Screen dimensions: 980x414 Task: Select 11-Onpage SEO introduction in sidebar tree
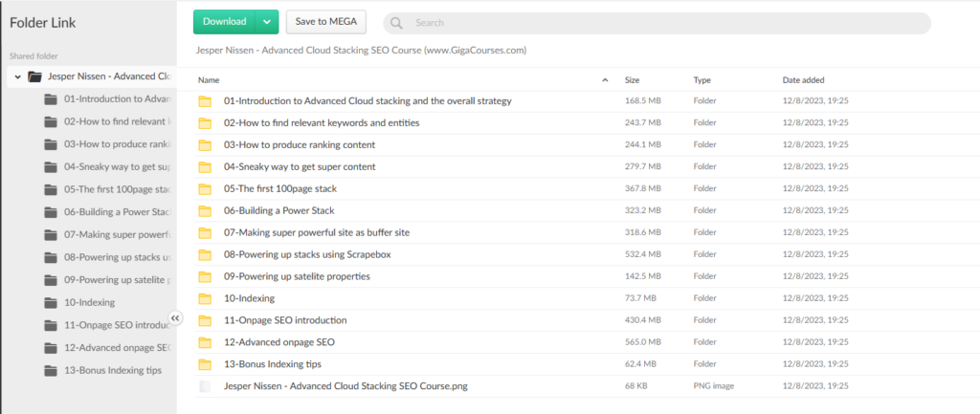pos(117,325)
